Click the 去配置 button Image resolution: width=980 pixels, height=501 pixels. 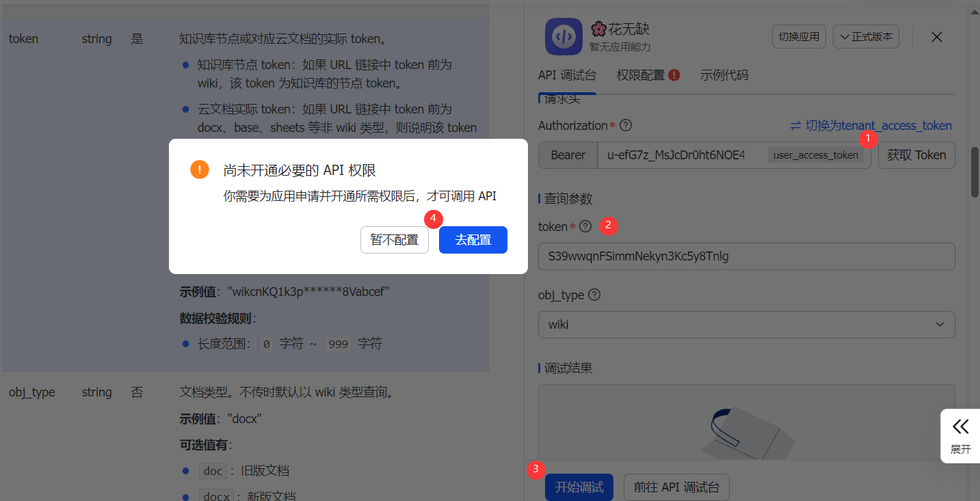tap(473, 240)
